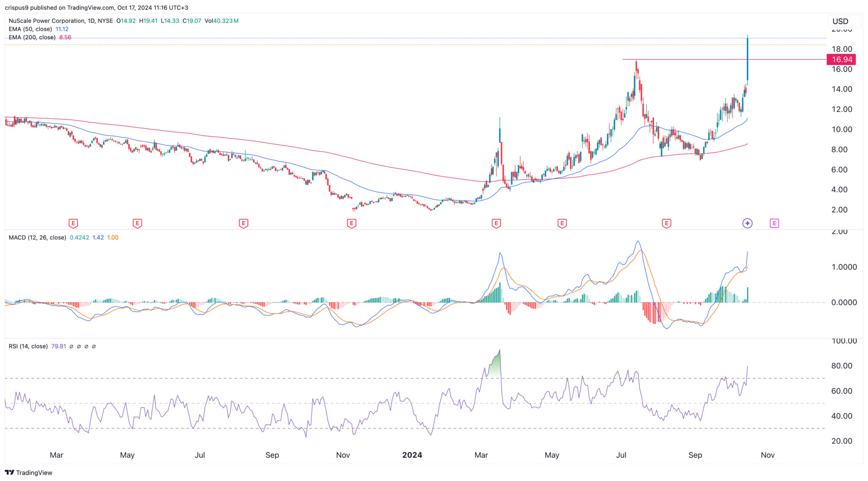The width and height of the screenshot is (868, 481).
Task: Click the MACD (12, 26, close) indicator title
Action: [37, 238]
